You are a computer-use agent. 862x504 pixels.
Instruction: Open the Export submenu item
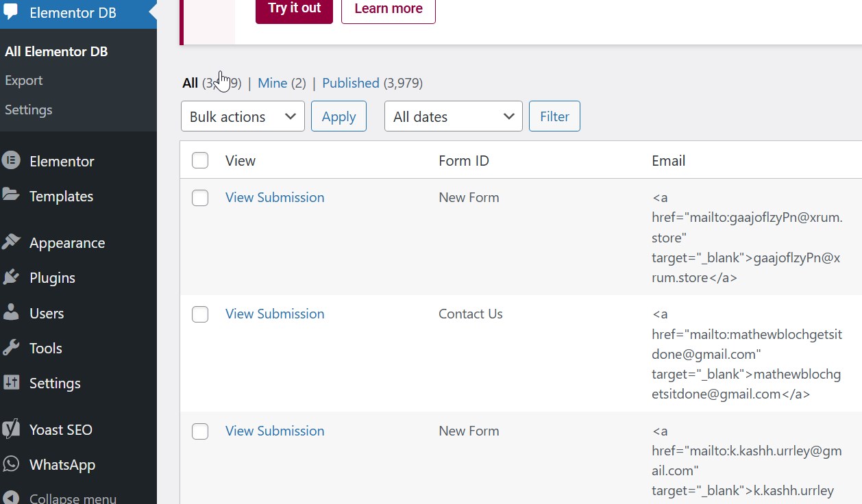pyautogui.click(x=24, y=80)
